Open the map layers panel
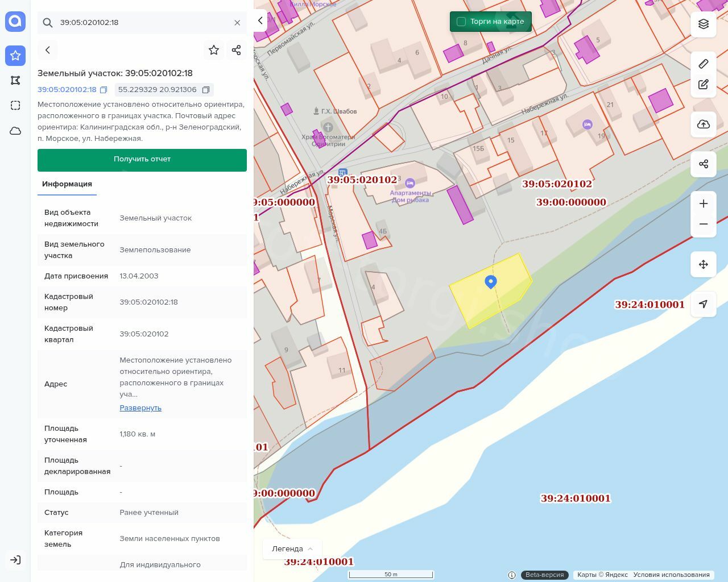Viewport: 728px width, 582px height. point(704,24)
